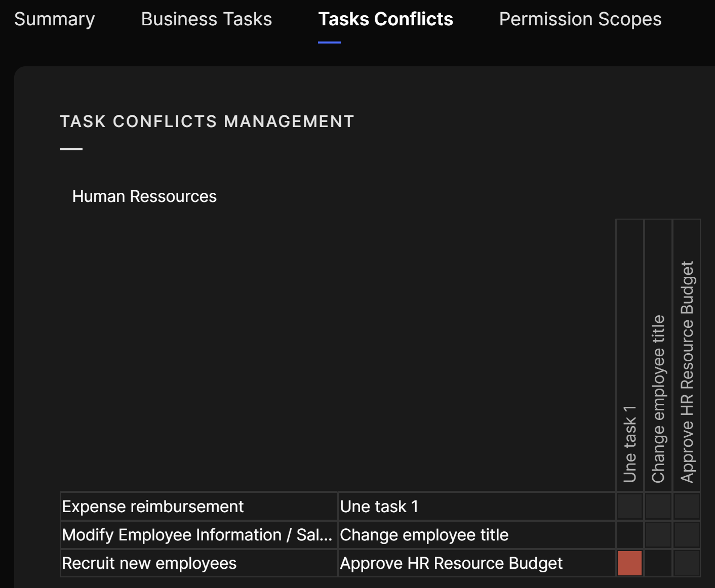
Task: Click the Expense reimbursement row label
Action: [152, 507]
